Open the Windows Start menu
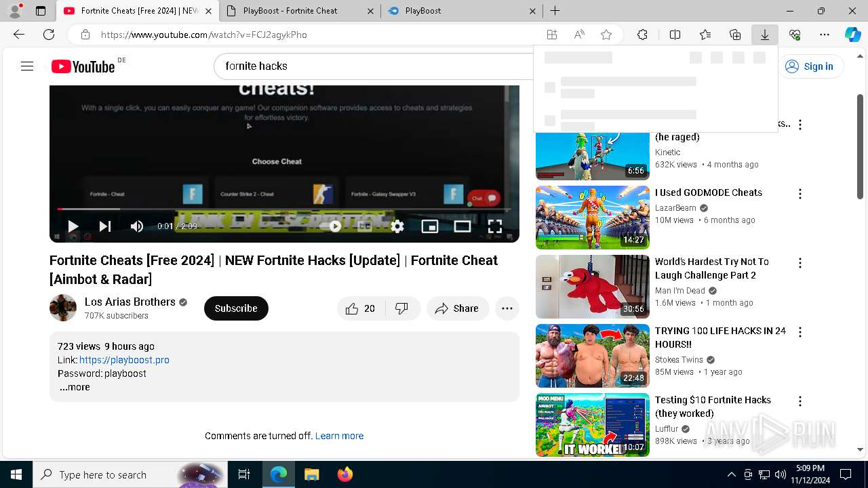868x488 pixels. point(16,474)
